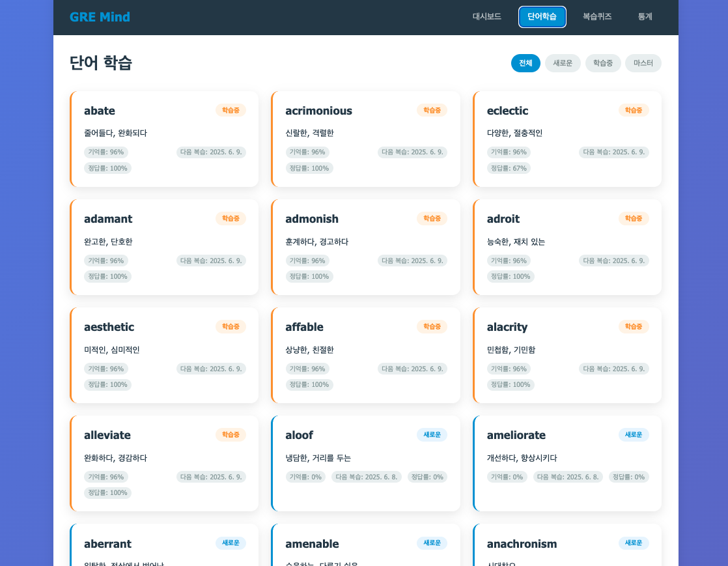Select the 전체 filter
The height and width of the screenshot is (566, 728).
(x=525, y=63)
